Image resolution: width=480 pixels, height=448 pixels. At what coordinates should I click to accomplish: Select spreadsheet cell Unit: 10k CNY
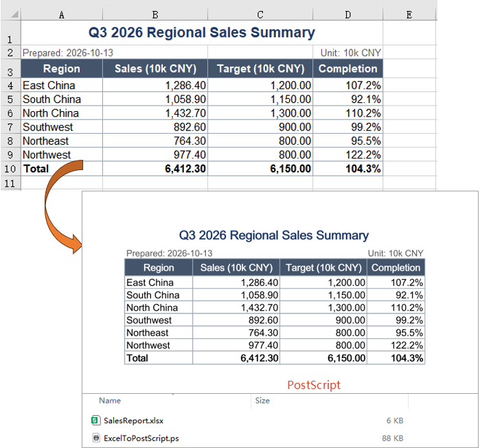(350, 53)
